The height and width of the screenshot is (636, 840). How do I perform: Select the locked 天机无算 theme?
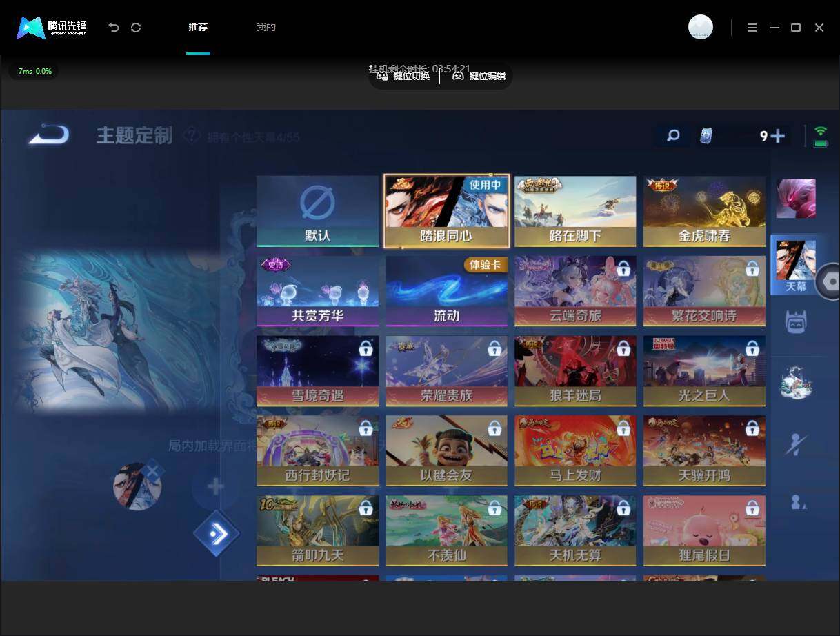coord(575,530)
